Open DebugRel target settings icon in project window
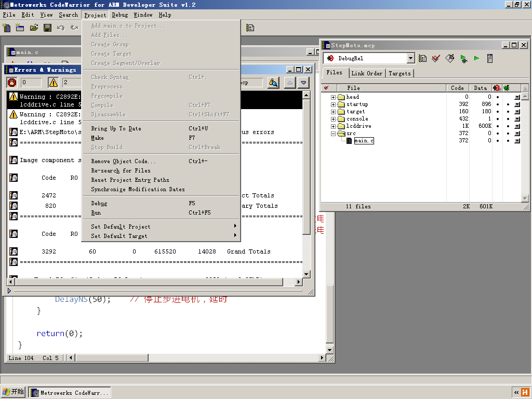 422,58
